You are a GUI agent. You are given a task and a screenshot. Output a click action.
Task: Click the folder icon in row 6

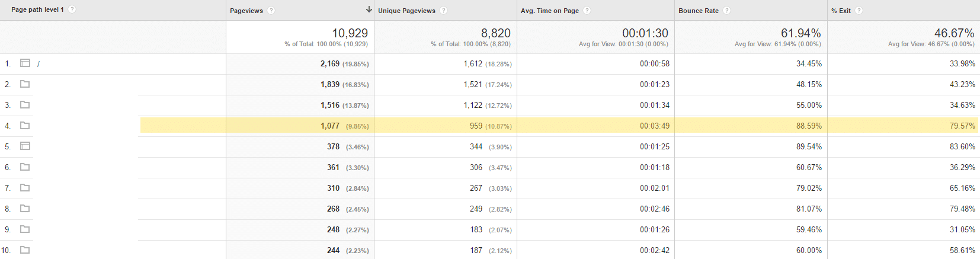pyautogui.click(x=25, y=167)
